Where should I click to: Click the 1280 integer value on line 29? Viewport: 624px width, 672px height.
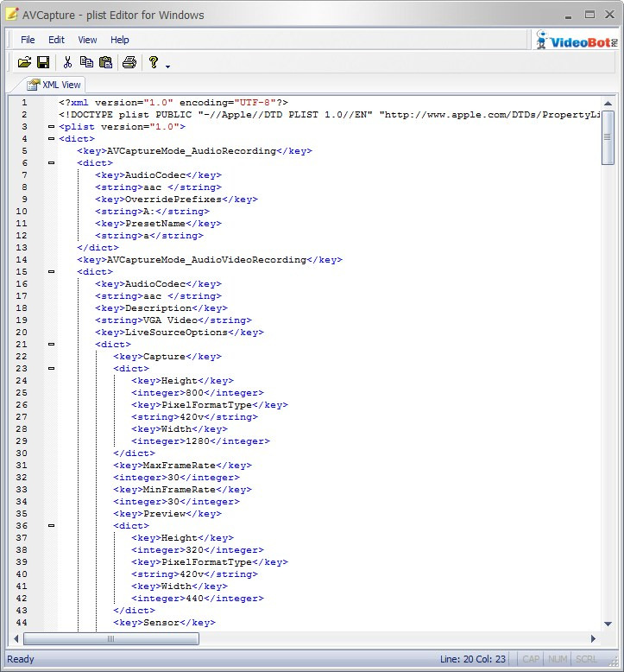click(198, 441)
